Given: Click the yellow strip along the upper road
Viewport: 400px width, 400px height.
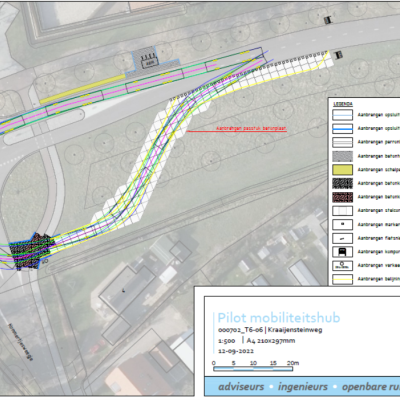Looking at the screenshot, I should [82, 89].
